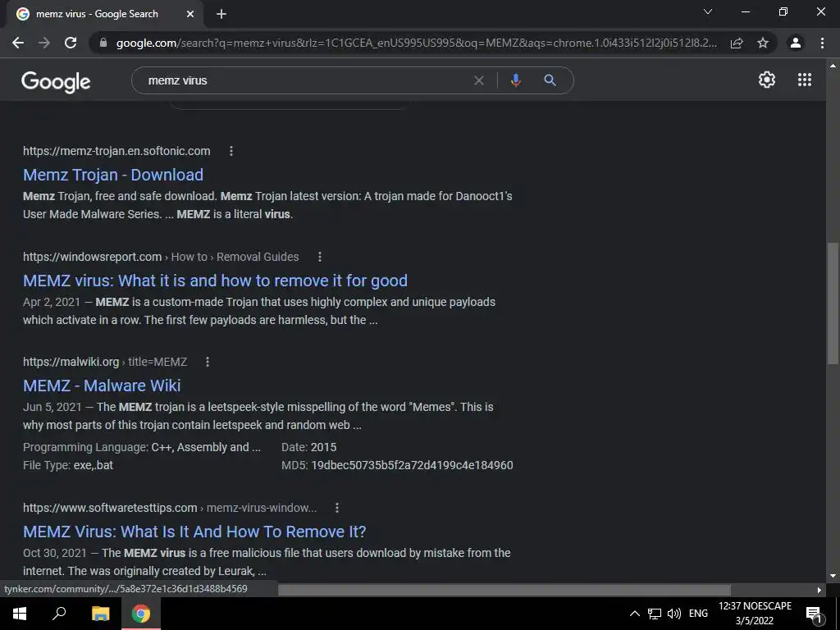Viewport: 840px width, 630px height.
Task: Open the Memz Trojan - Download result
Action: pyautogui.click(x=113, y=175)
